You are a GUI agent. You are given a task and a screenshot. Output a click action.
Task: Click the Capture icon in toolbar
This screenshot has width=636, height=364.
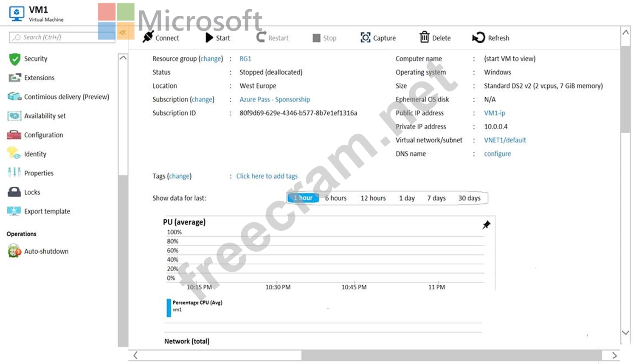point(365,37)
